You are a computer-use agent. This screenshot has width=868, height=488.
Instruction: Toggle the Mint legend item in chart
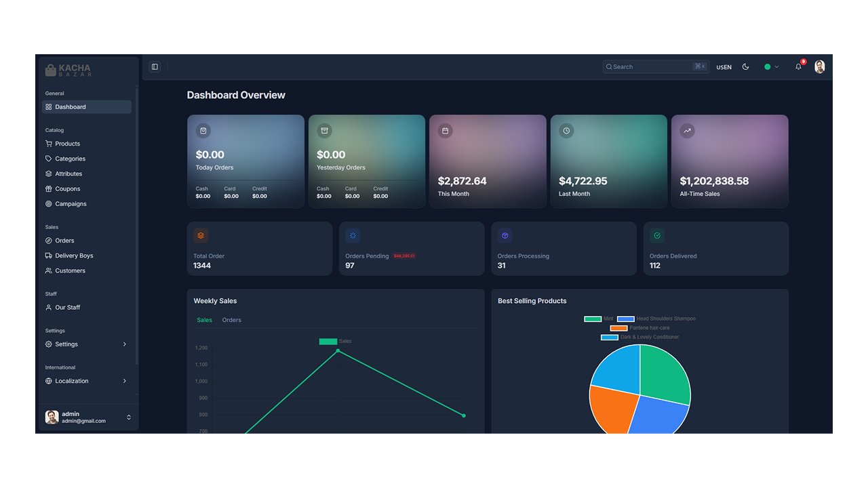click(598, 319)
